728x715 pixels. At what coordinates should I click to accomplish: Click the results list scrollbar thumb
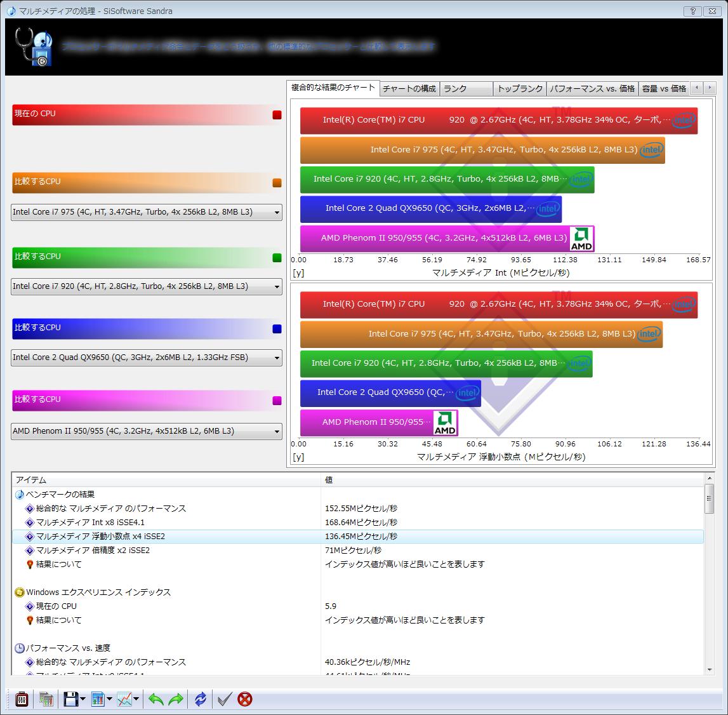709,498
